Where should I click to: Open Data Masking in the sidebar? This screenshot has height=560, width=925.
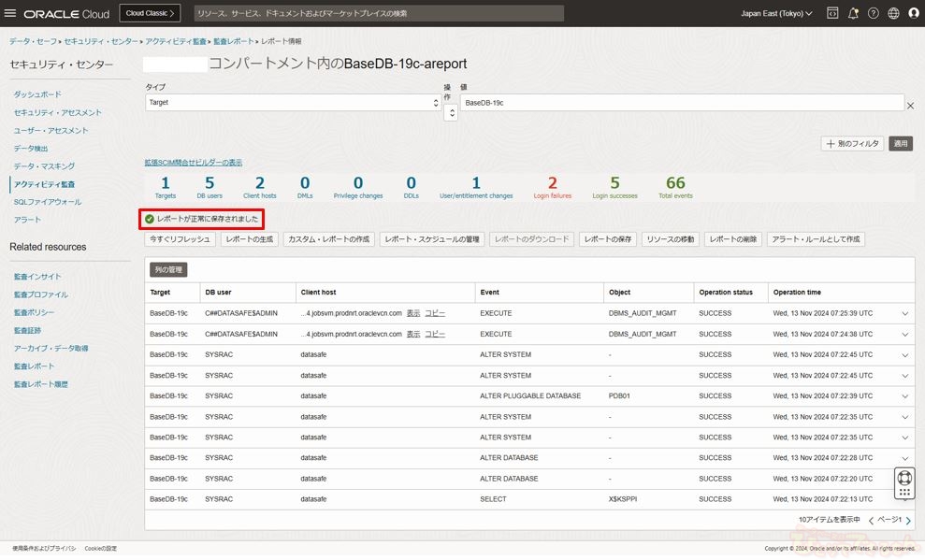click(44, 166)
